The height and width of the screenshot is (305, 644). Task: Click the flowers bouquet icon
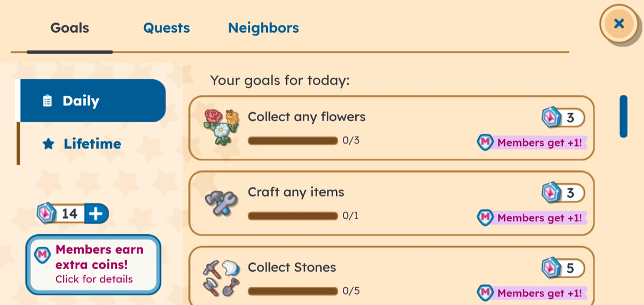[x=221, y=127]
